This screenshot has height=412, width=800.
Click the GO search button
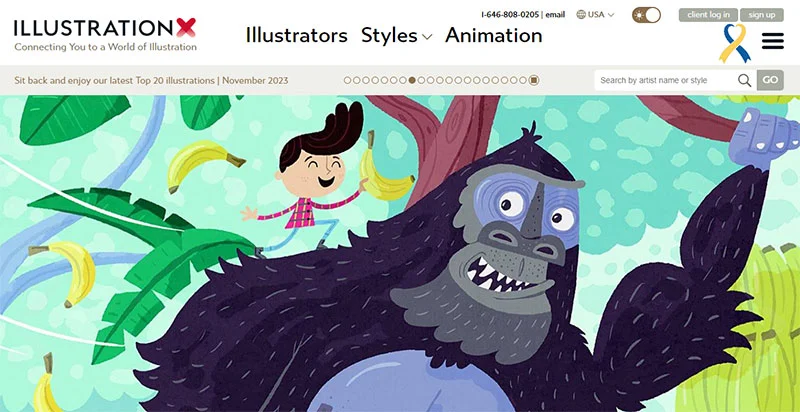[x=770, y=80]
